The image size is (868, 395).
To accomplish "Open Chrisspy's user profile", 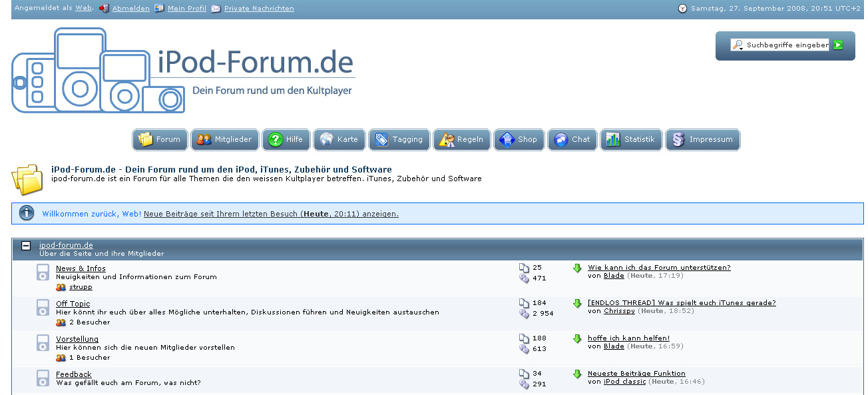I will 620,311.
